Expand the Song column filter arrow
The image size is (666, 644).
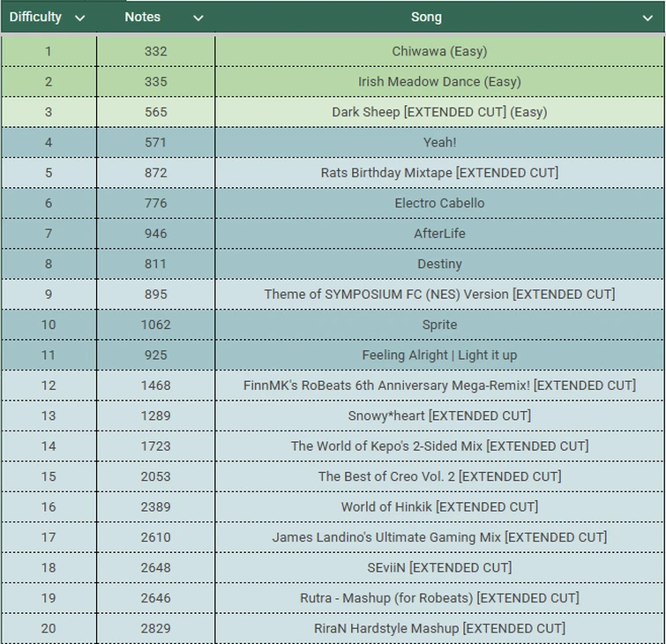[648, 18]
